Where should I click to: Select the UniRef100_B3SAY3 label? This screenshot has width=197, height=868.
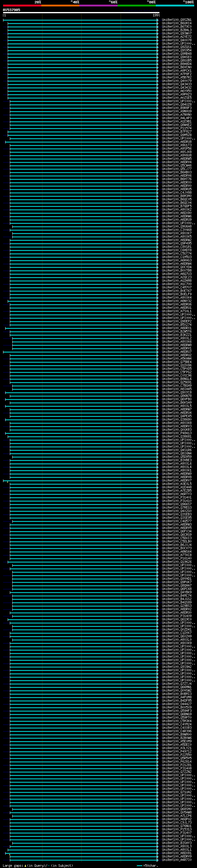[x=177, y=843]
